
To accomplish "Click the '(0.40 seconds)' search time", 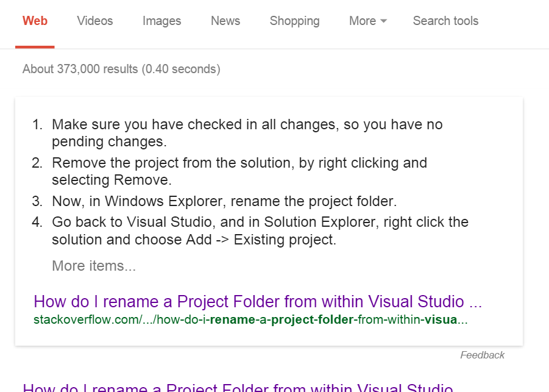I will [x=181, y=69].
